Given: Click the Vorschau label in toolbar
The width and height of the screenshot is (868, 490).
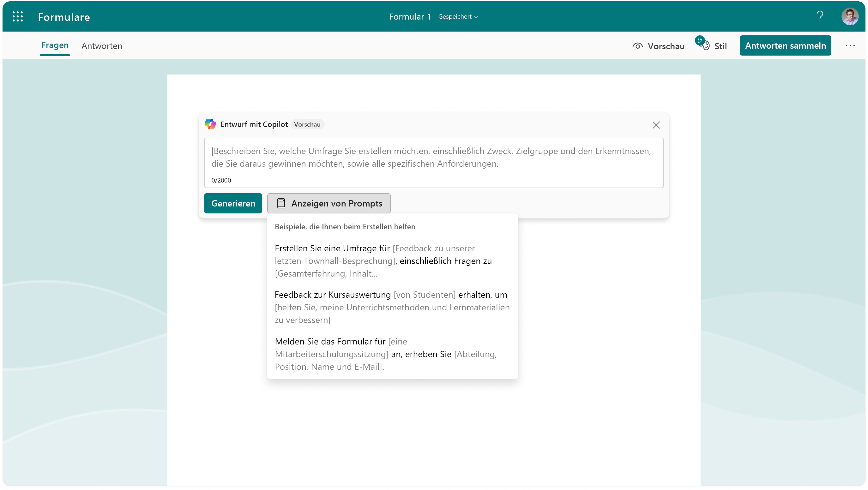Looking at the screenshot, I should click(666, 46).
